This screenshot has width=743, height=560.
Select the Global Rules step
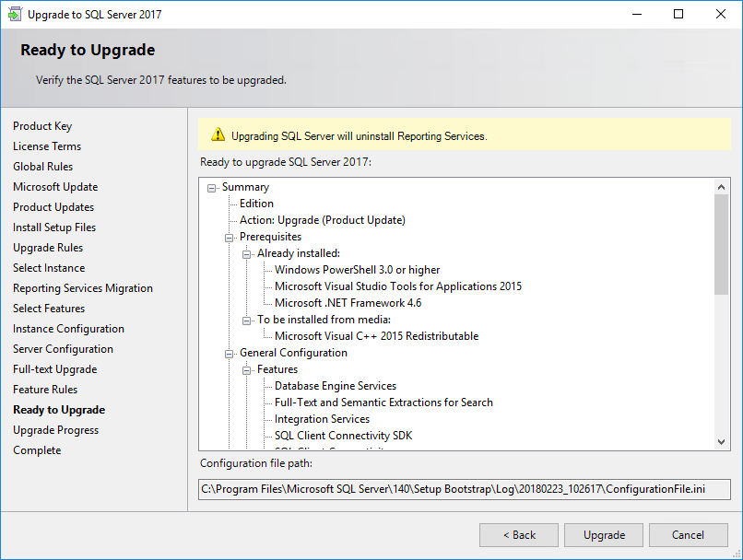[x=43, y=167]
